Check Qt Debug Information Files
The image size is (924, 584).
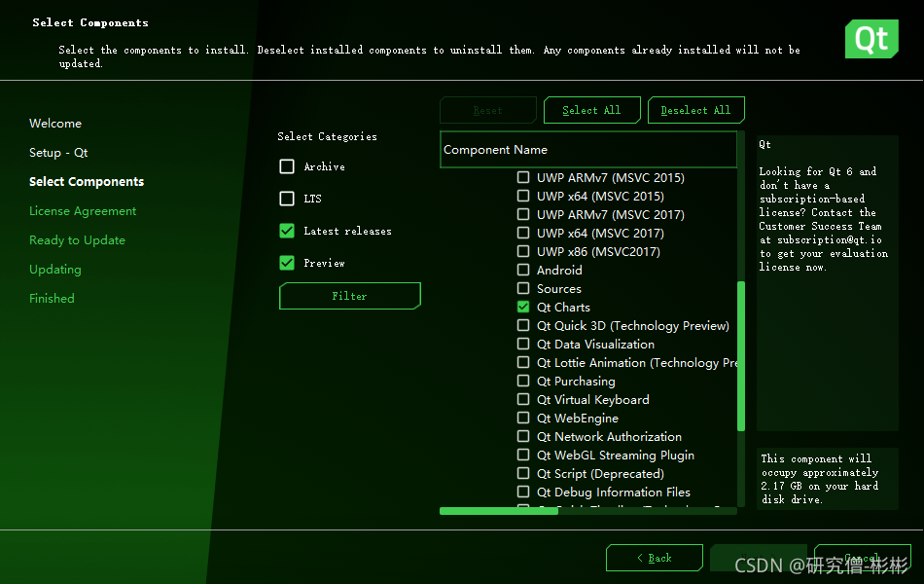(523, 492)
